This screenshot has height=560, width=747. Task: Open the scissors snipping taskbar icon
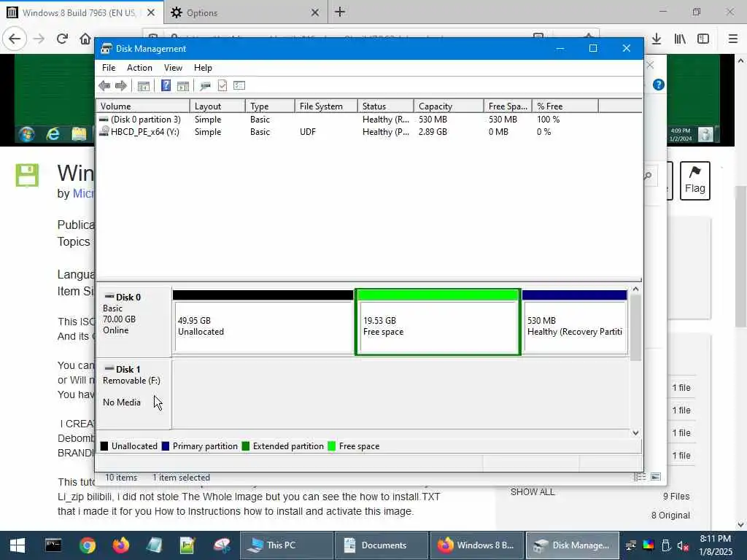(x=222, y=545)
